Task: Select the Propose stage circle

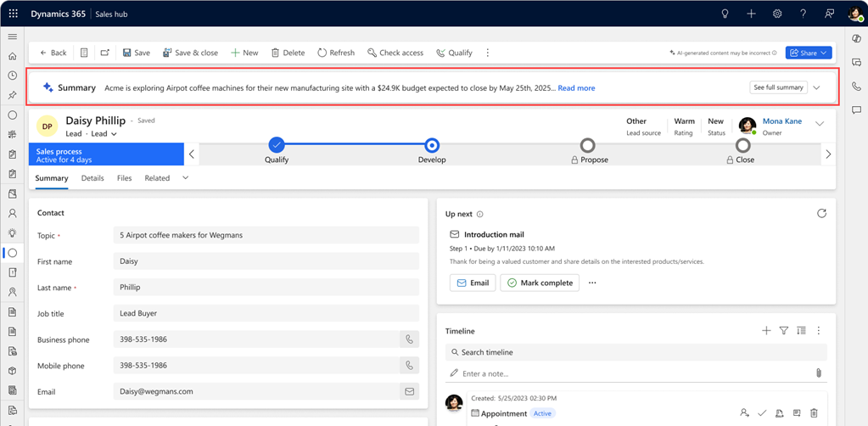Action: (x=587, y=145)
